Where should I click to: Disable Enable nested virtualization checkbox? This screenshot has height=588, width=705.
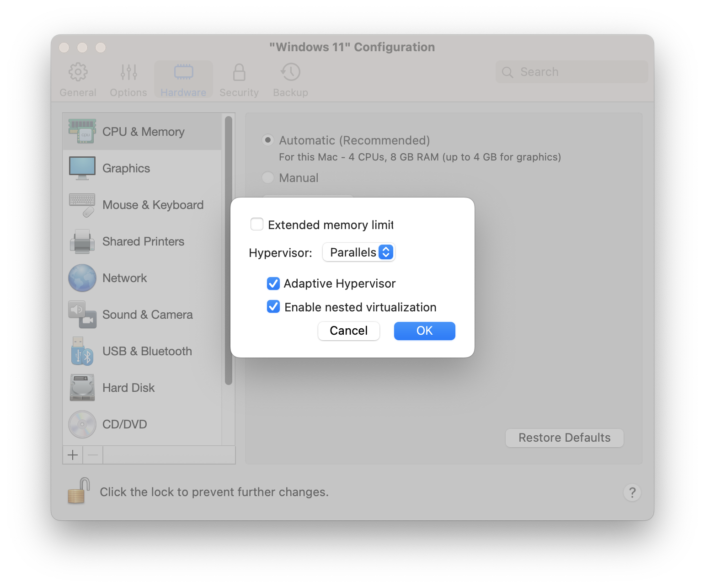(273, 307)
